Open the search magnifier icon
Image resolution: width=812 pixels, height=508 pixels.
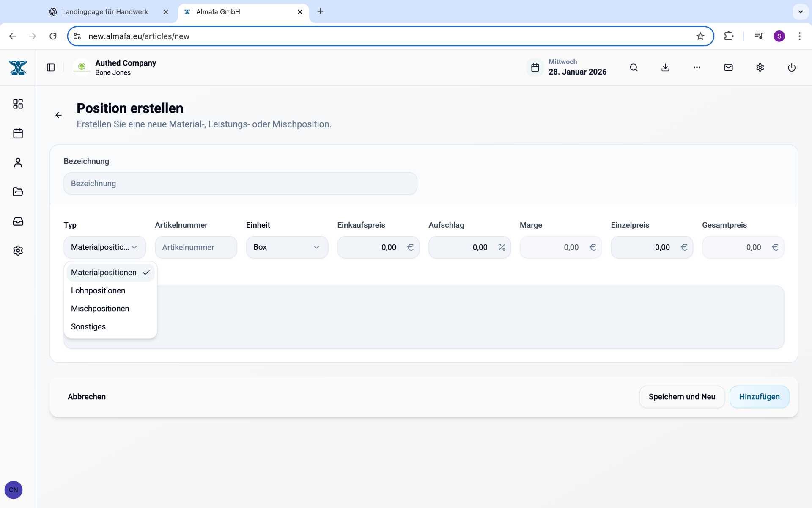pos(634,68)
